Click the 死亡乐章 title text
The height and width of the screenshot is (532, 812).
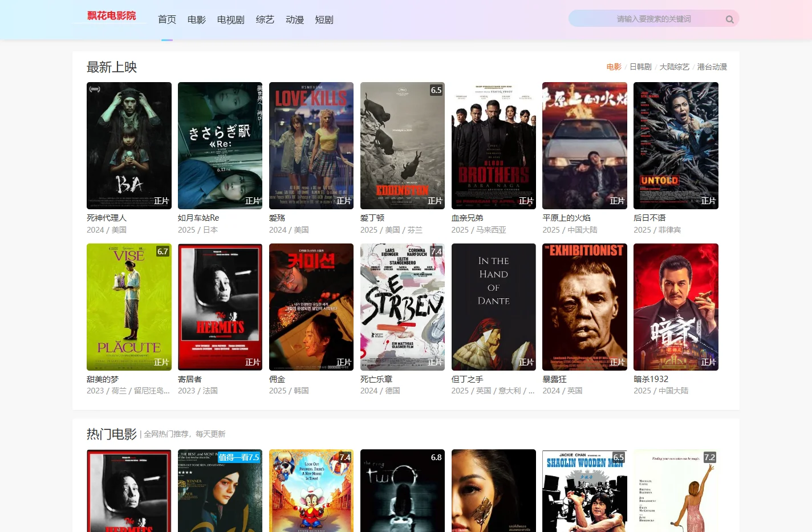tap(376, 379)
